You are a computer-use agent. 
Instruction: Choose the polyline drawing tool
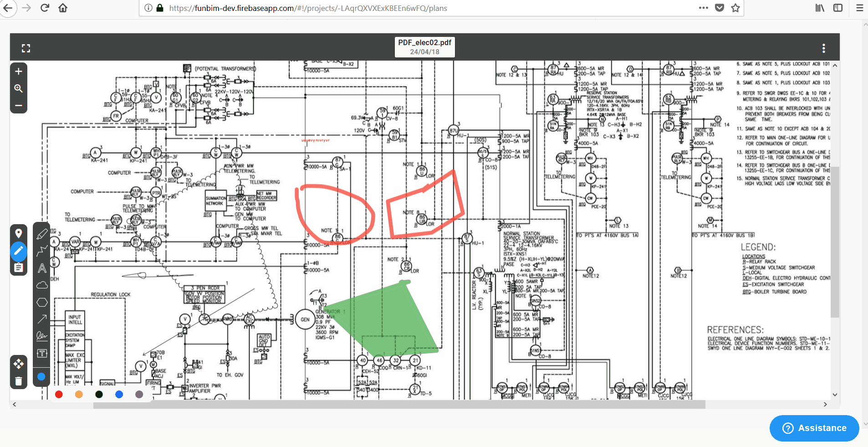(42, 251)
